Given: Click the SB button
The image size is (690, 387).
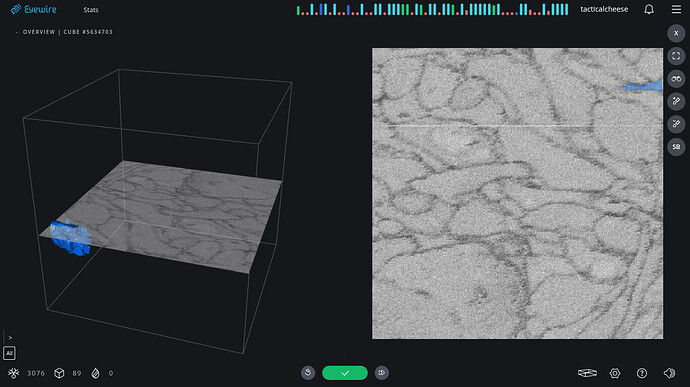Looking at the screenshot, I should click(676, 147).
